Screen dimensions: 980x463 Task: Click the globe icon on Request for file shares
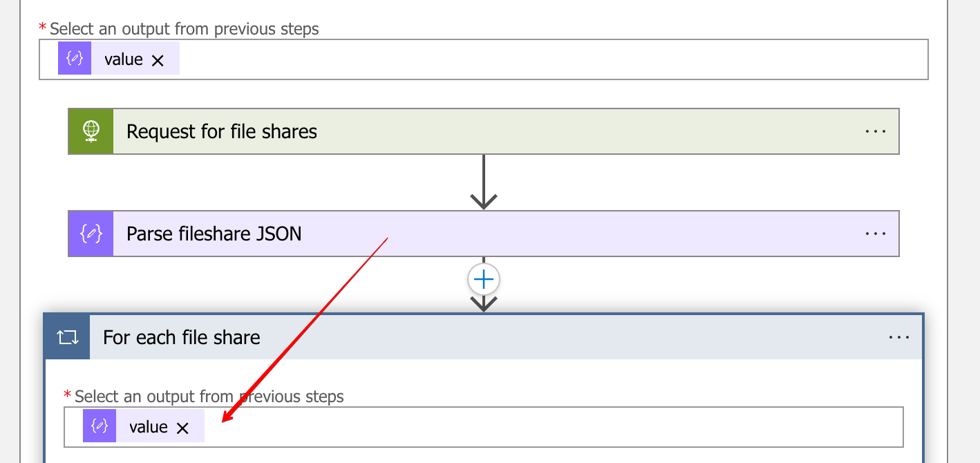91,131
